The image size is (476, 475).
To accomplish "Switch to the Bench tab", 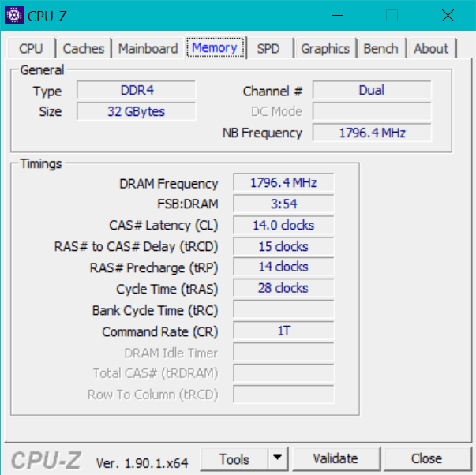I will click(x=381, y=49).
